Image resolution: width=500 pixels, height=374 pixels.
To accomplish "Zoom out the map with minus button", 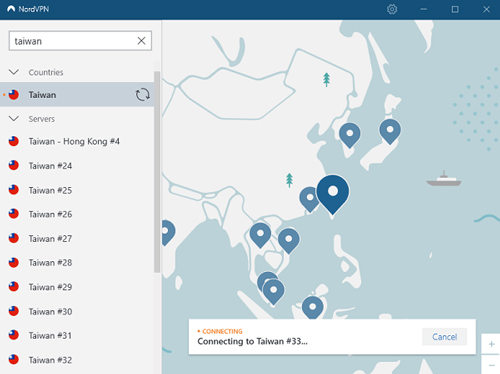I will (491, 365).
